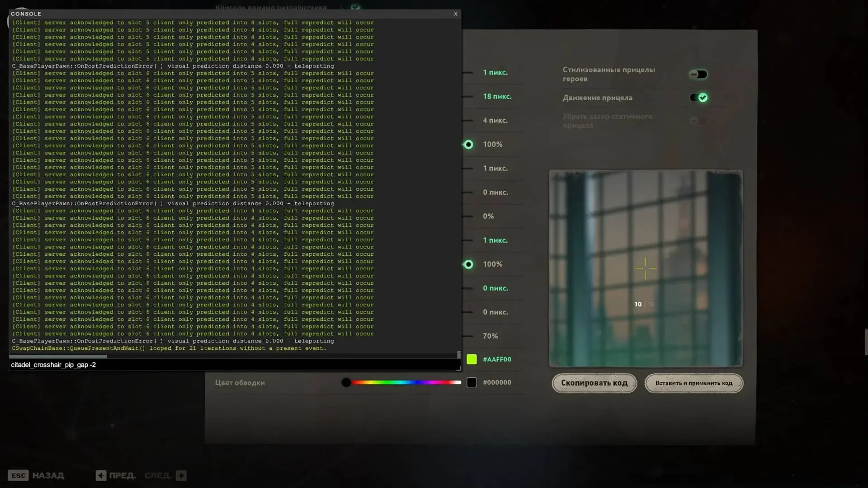
Task: Click the #000000 hex code text
Action: pos(497,382)
